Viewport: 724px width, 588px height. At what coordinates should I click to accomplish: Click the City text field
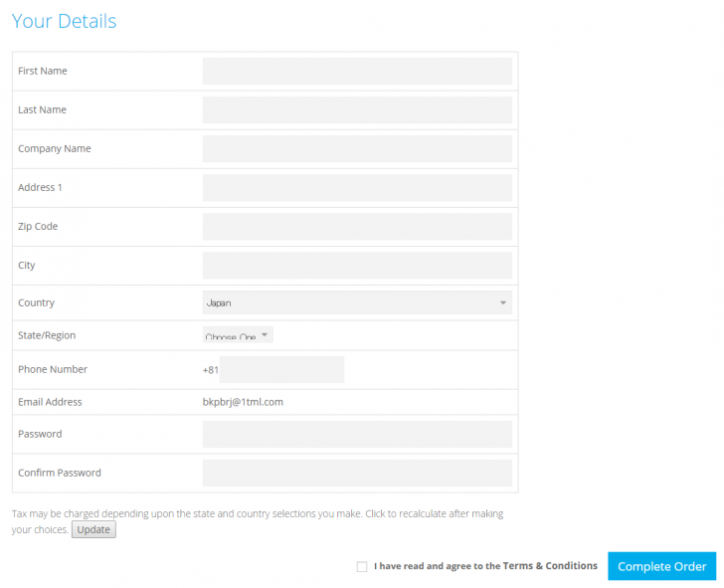(x=357, y=265)
